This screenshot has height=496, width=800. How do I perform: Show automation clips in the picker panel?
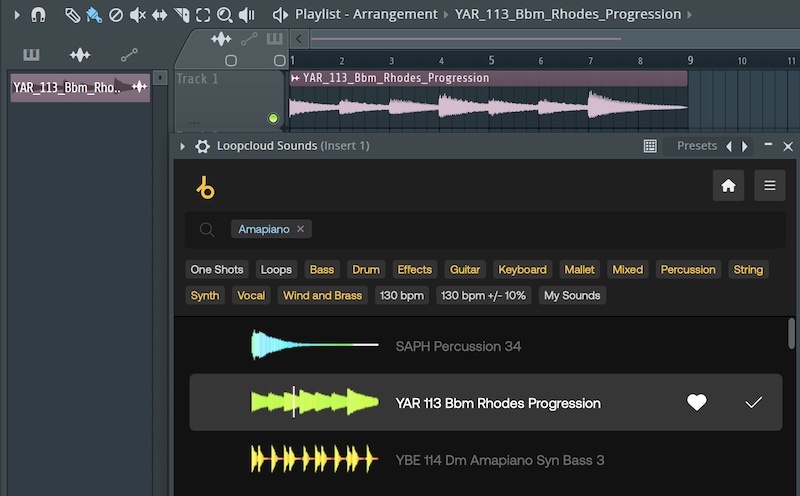[129, 55]
